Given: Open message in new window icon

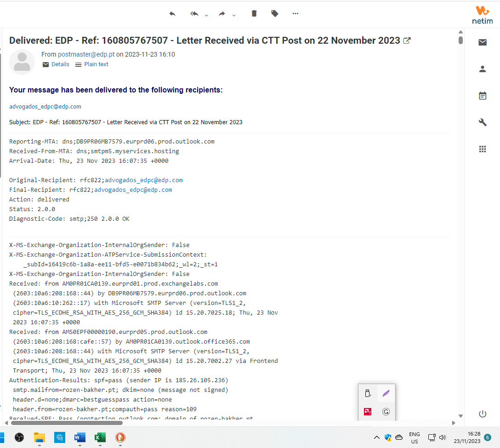Looking at the screenshot, I should [407, 40].
